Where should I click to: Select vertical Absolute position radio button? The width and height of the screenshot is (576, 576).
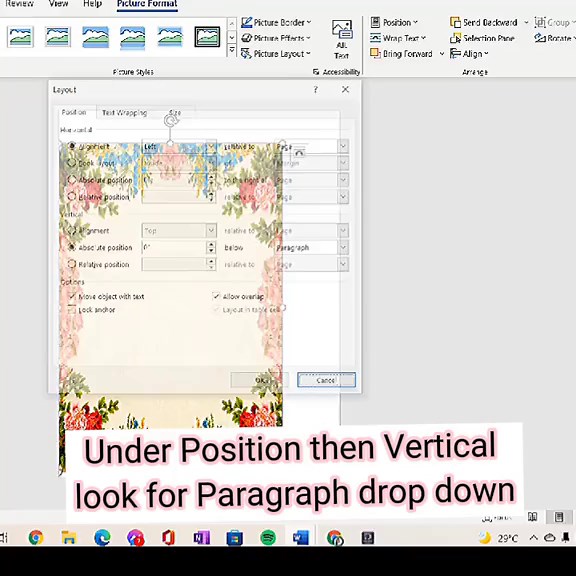[x=72, y=248]
